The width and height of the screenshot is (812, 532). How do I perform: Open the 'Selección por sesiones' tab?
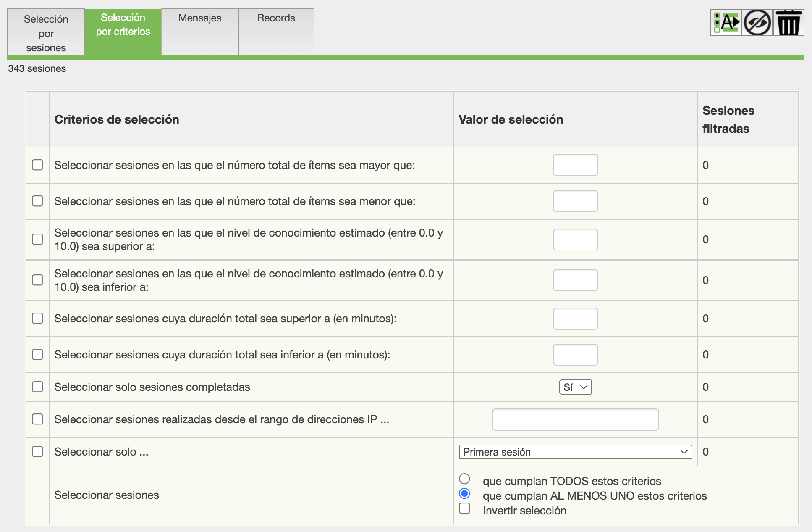[46, 33]
